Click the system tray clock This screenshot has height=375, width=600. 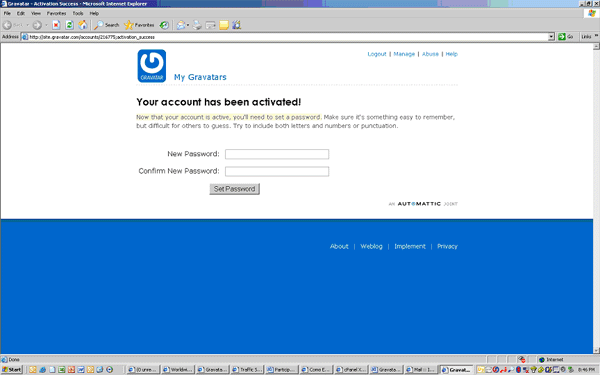586,370
